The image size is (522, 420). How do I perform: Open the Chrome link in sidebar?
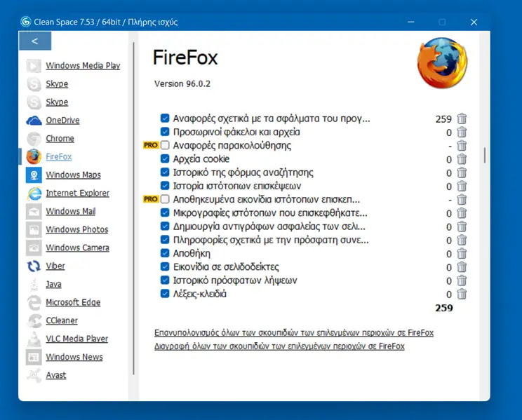point(60,138)
